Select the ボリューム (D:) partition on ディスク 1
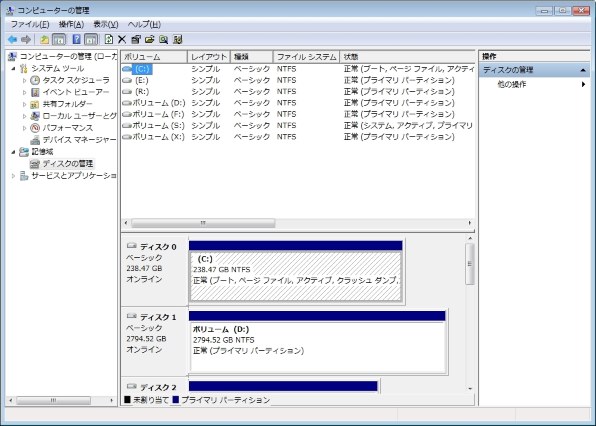 317,347
